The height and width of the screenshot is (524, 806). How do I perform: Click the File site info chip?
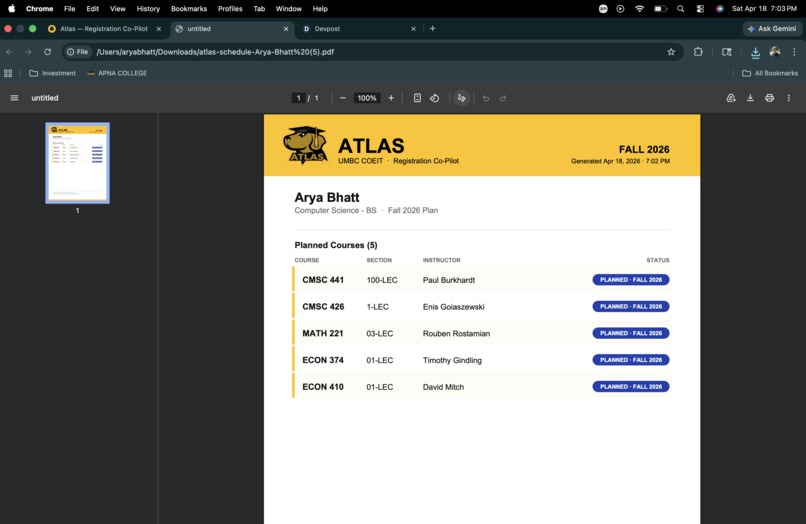tap(78, 51)
